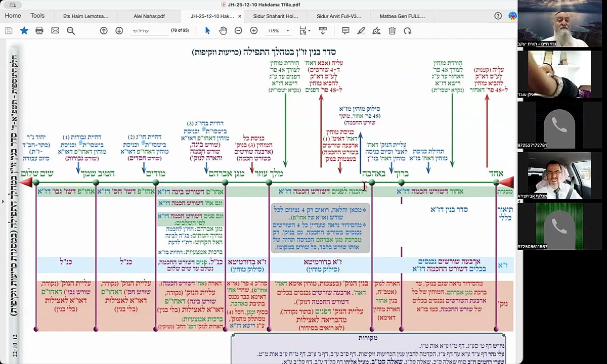Click the disabled Save file icon
This screenshot has width=607, height=364.
[x=9, y=31]
